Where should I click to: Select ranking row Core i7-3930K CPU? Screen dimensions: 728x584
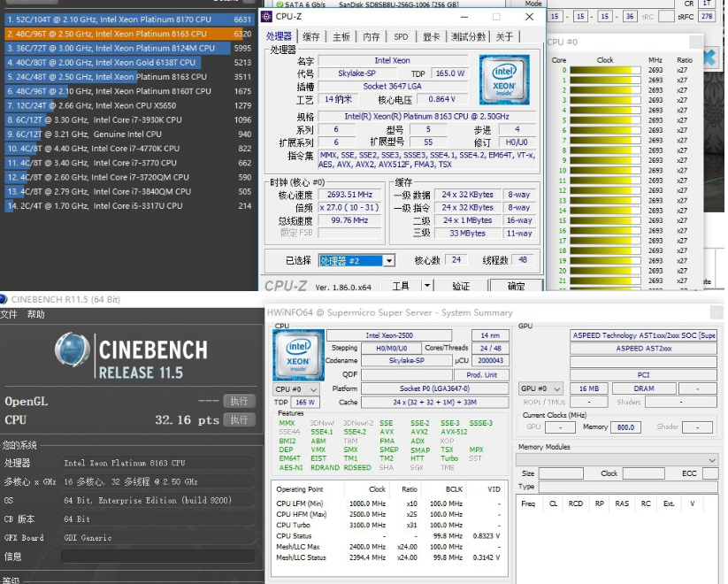click(x=128, y=119)
